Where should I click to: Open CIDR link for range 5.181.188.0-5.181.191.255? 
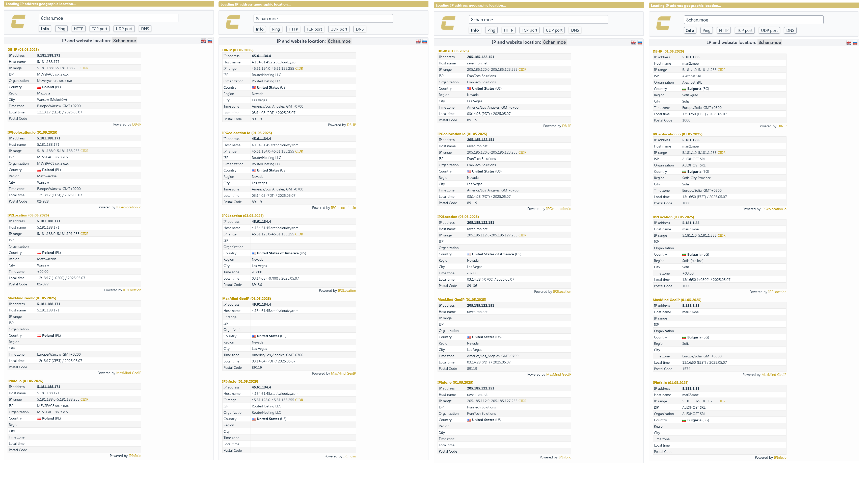coord(84,234)
